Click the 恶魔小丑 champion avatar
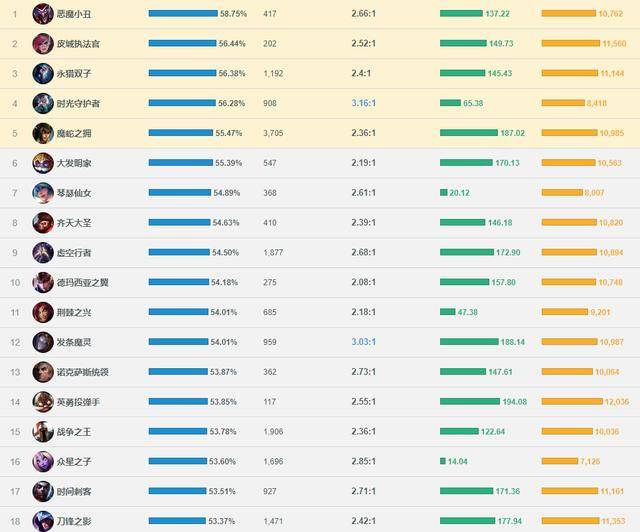 click(43, 14)
